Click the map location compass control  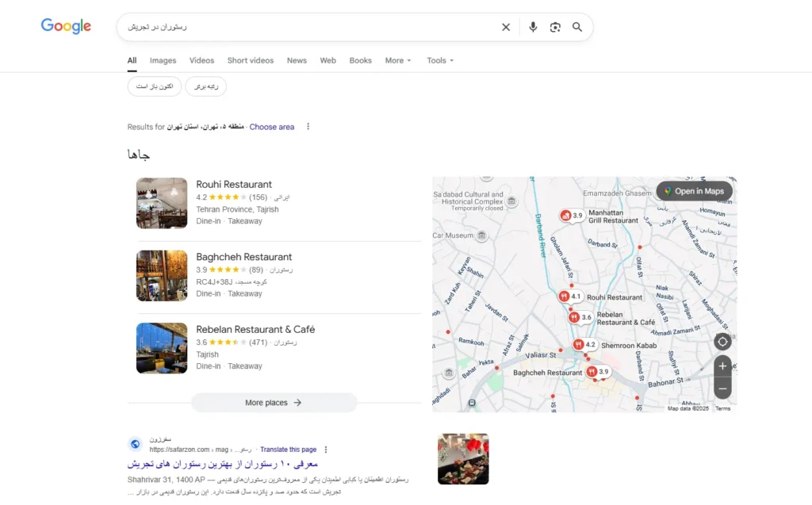[x=722, y=342]
